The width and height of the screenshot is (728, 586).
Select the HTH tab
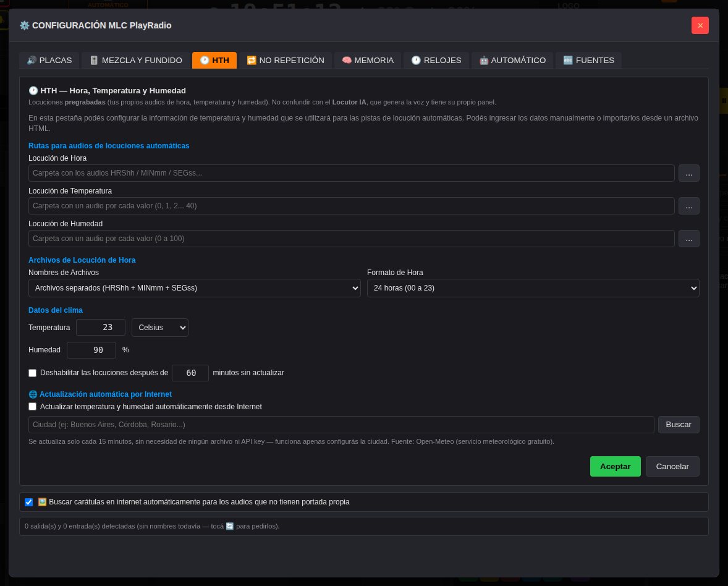pos(214,61)
